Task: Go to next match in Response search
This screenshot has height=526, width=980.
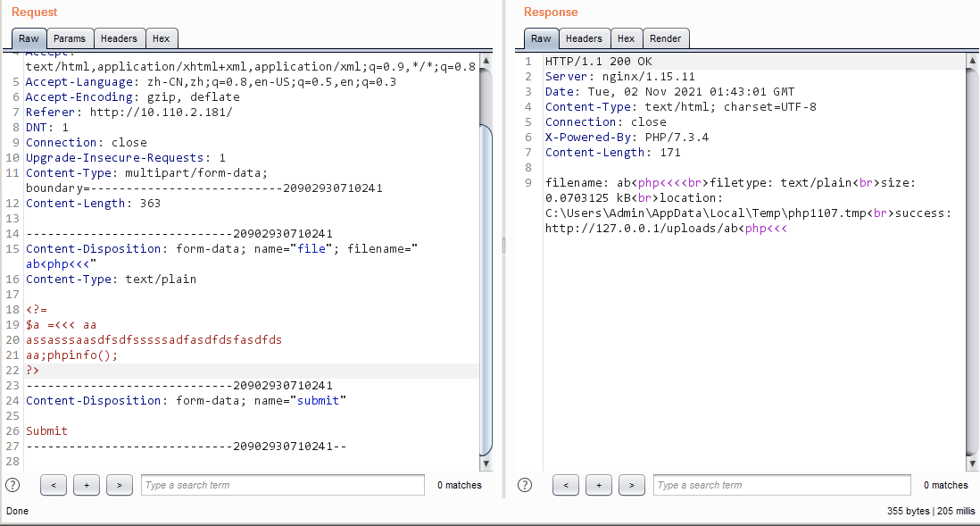Action: [x=632, y=485]
